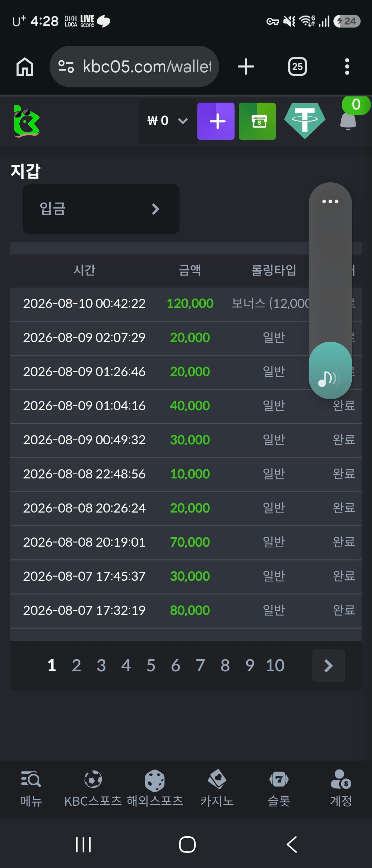Go to page 2 of deposits
The height and width of the screenshot is (868, 372).
(x=76, y=665)
